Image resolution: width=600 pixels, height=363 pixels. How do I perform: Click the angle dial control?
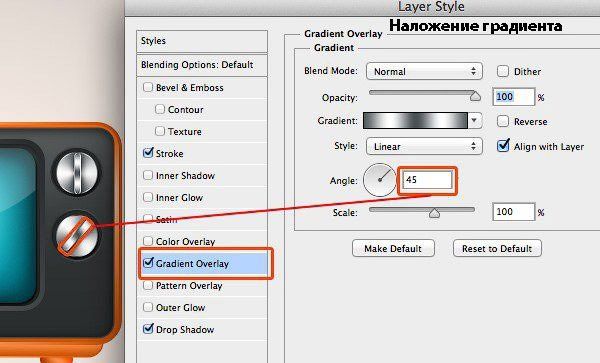(x=380, y=180)
